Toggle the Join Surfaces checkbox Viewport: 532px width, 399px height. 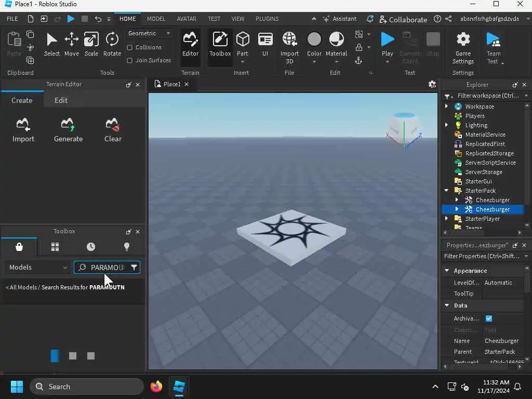coord(129,60)
